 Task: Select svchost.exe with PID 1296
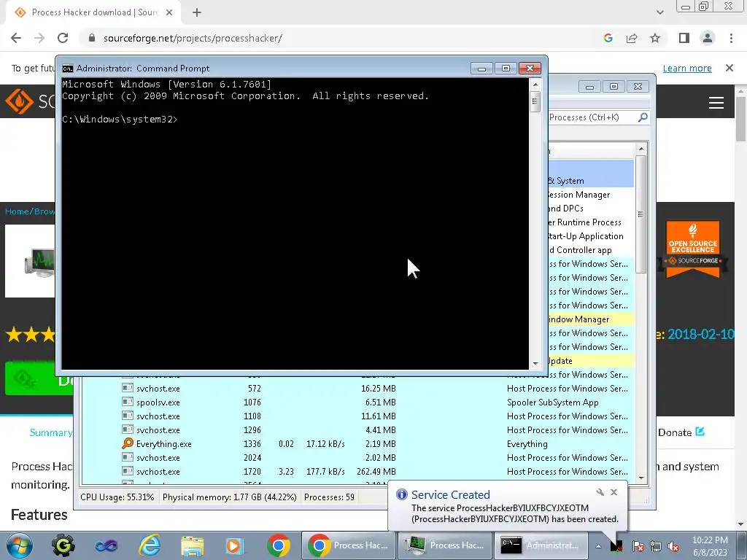tap(357, 430)
